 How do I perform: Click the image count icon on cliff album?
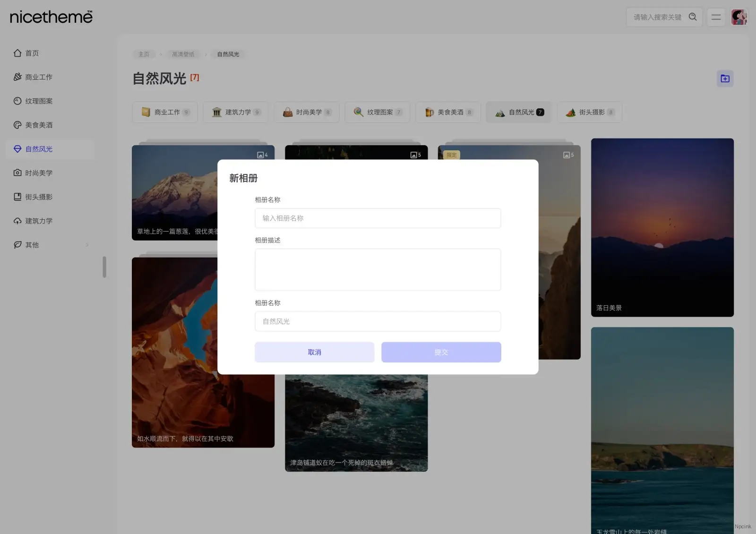click(x=567, y=155)
